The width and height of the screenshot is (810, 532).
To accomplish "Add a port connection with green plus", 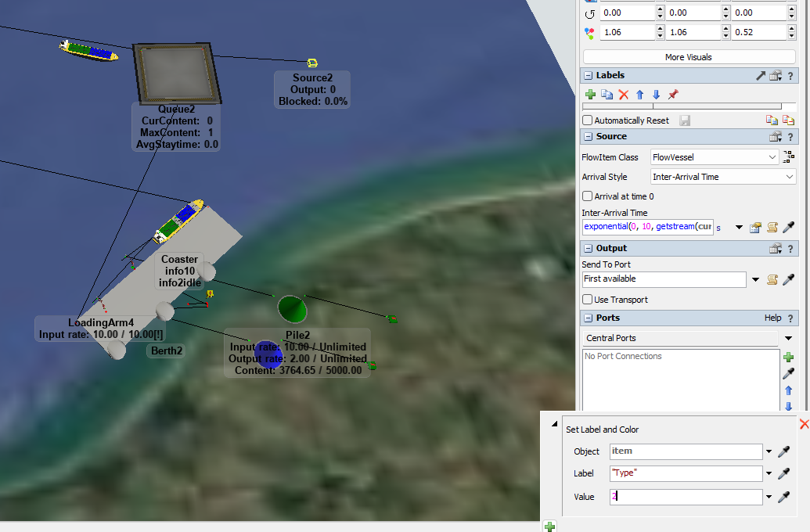I will tap(789, 357).
